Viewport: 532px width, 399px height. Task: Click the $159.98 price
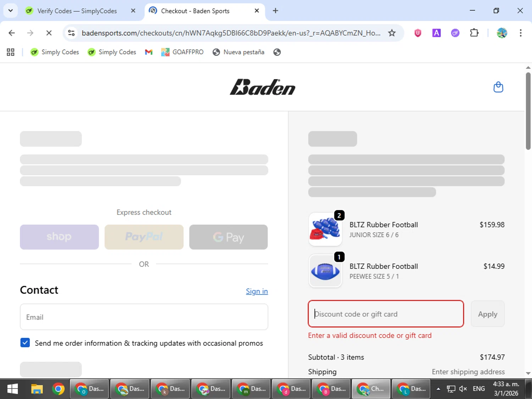492,225
